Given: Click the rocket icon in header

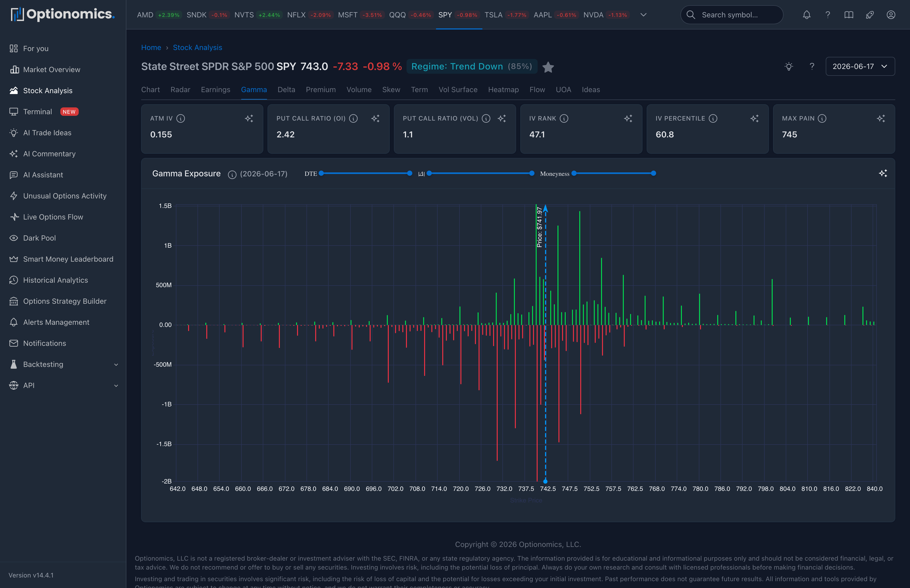Looking at the screenshot, I should click(x=869, y=15).
